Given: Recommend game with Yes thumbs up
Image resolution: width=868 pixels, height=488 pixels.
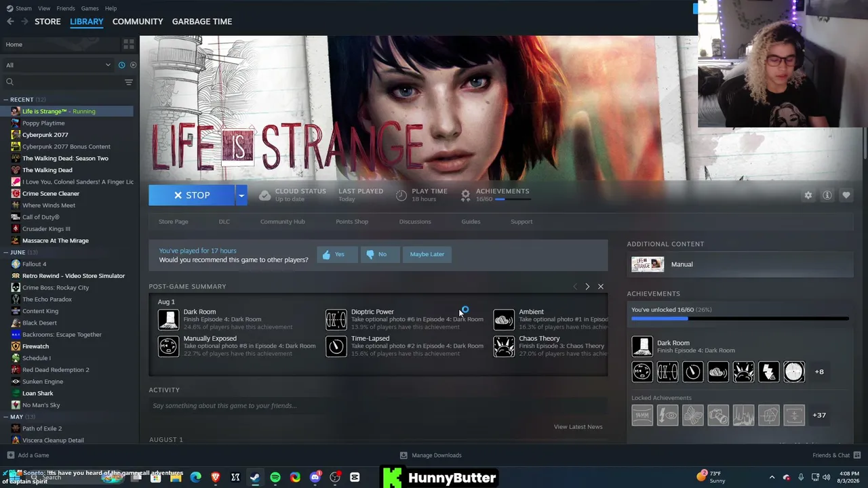Looking at the screenshot, I should pos(337,254).
